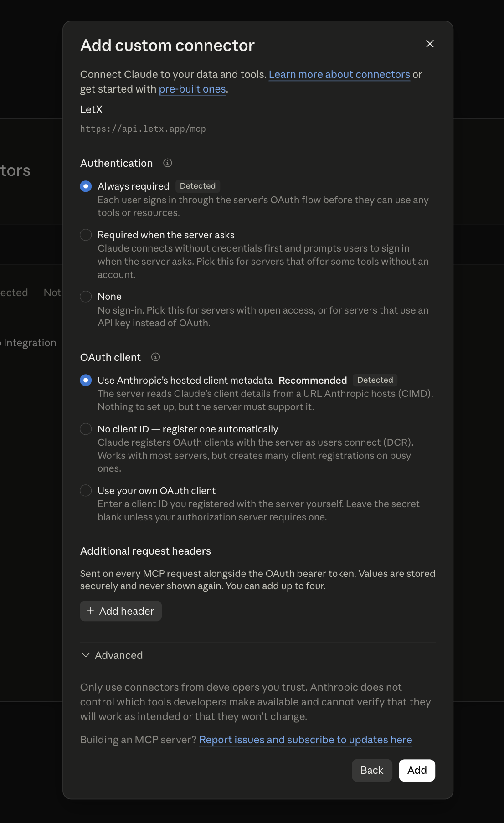Select Use Anthropic's hosted client metadata
The width and height of the screenshot is (504, 823).
(86, 381)
